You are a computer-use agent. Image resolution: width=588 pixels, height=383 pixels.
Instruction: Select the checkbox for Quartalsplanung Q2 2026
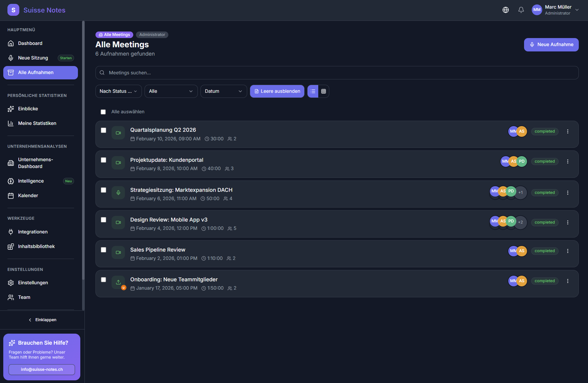[x=104, y=130]
